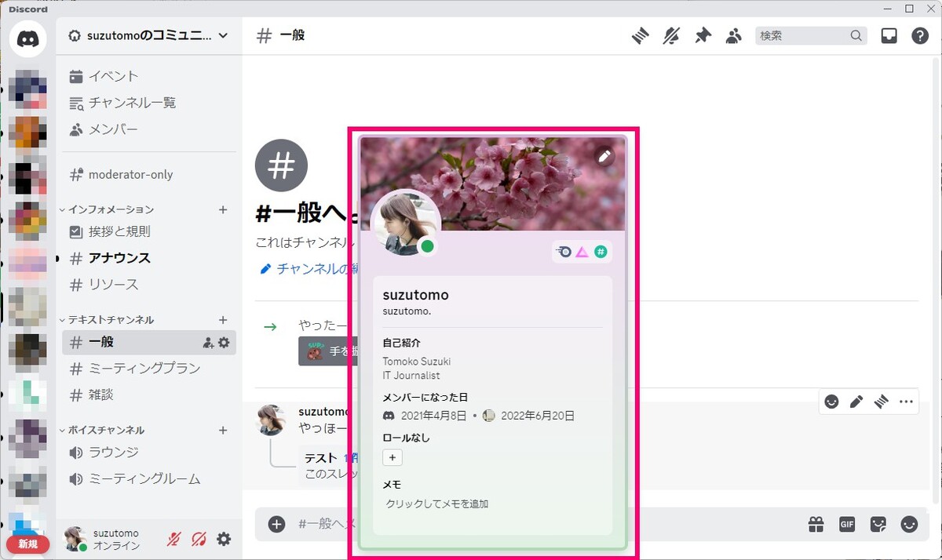Collapse the ボイスチャンネル category
The image size is (942, 560).
[x=102, y=431]
